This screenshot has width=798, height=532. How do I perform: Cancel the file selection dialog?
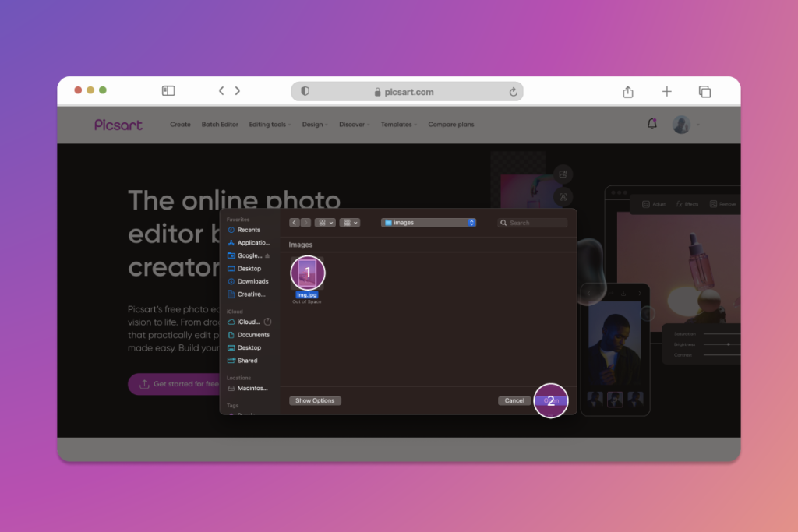pyautogui.click(x=514, y=400)
